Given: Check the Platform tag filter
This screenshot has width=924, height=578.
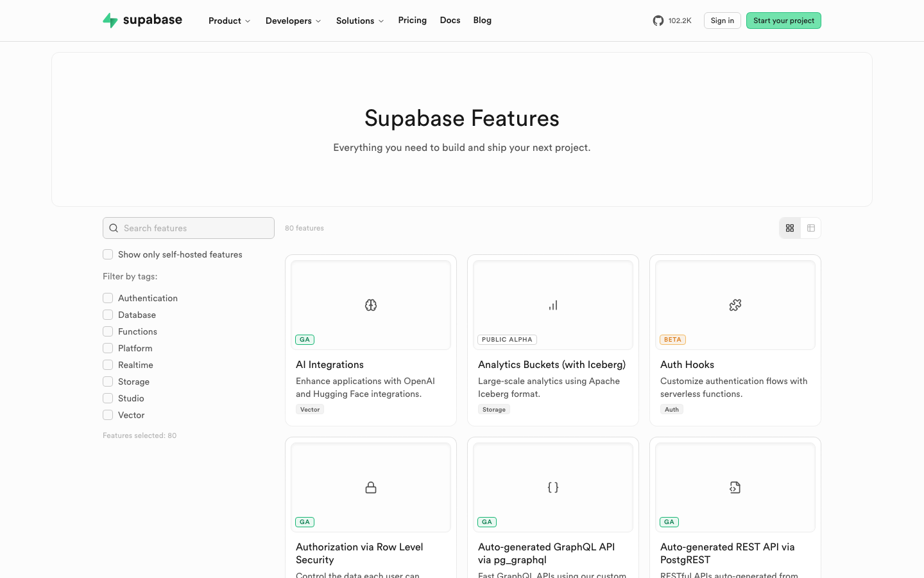Looking at the screenshot, I should (x=108, y=348).
